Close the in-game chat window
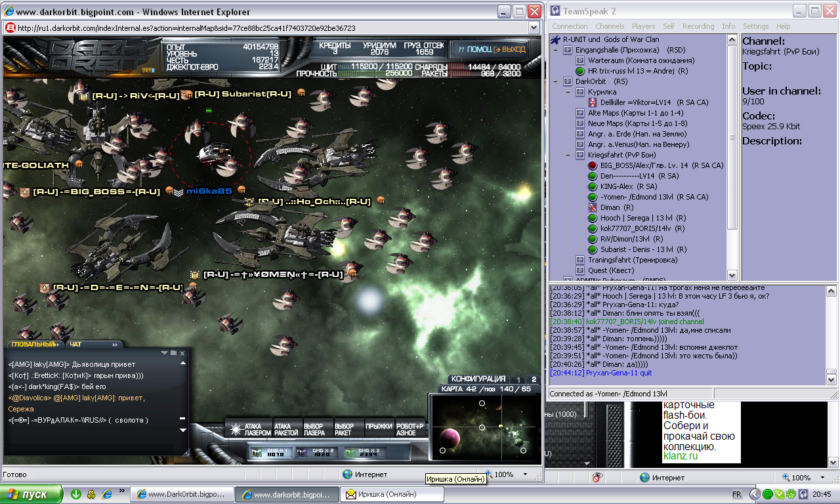The width and height of the screenshot is (840, 504). [182, 353]
